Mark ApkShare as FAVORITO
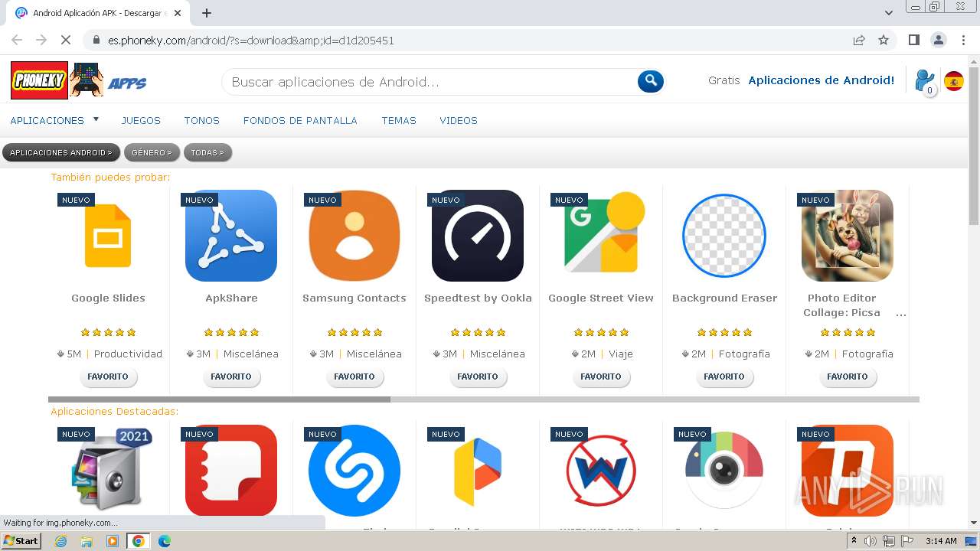Viewport: 980px width, 551px height. [x=231, y=377]
